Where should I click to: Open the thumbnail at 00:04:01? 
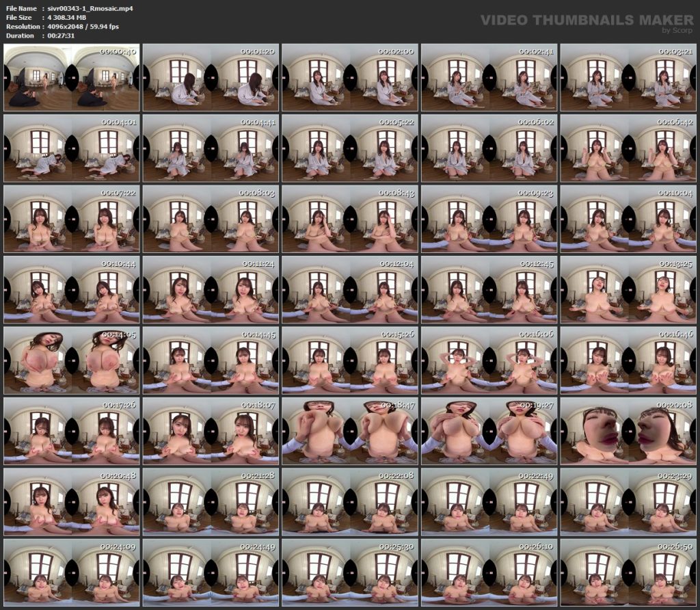(x=71, y=148)
